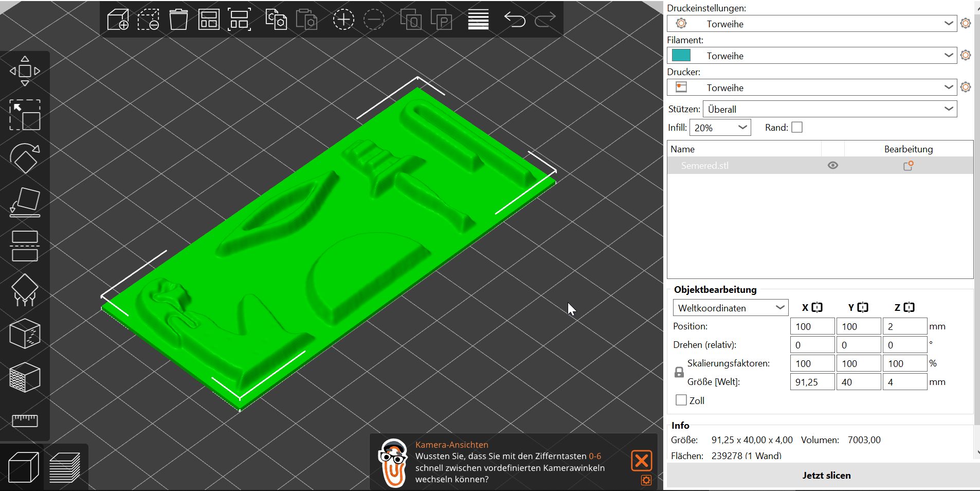The image size is (980, 491).
Task: Select the Semered.stl object row
Action: tap(820, 166)
